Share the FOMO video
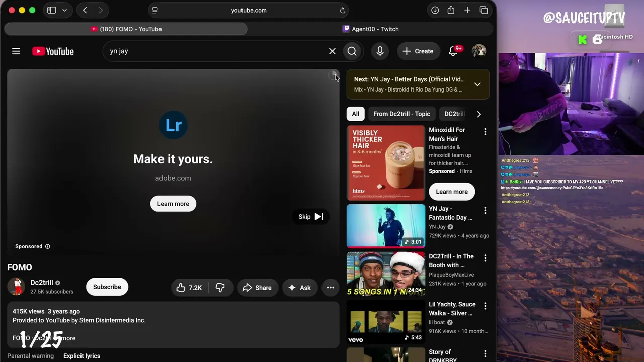Image resolution: width=644 pixels, height=362 pixels. pos(258,288)
